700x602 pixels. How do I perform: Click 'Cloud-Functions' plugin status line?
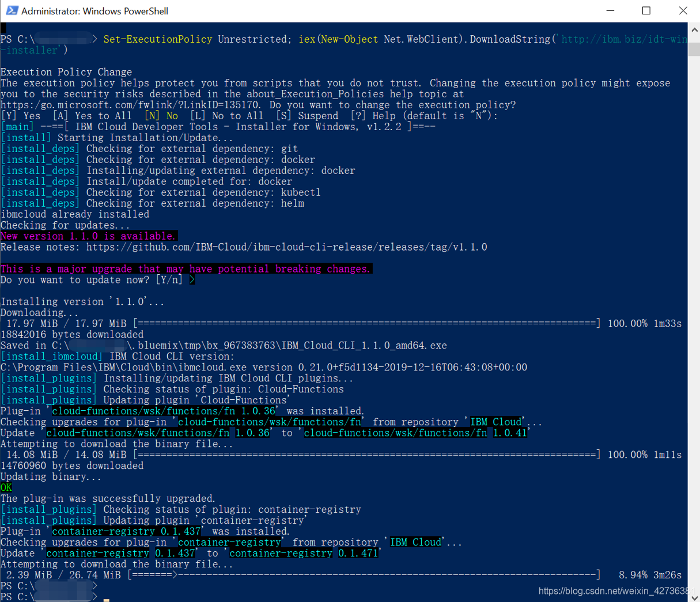tap(172, 389)
